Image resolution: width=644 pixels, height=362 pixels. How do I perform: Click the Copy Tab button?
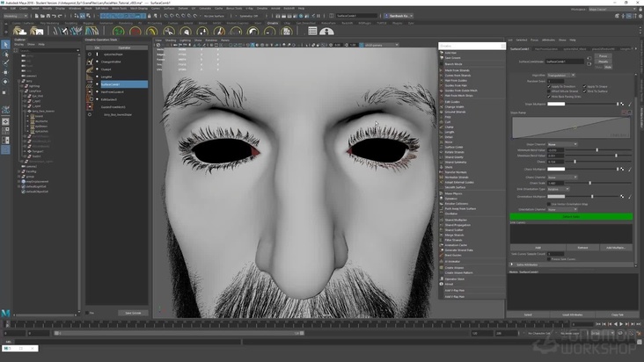617,314
